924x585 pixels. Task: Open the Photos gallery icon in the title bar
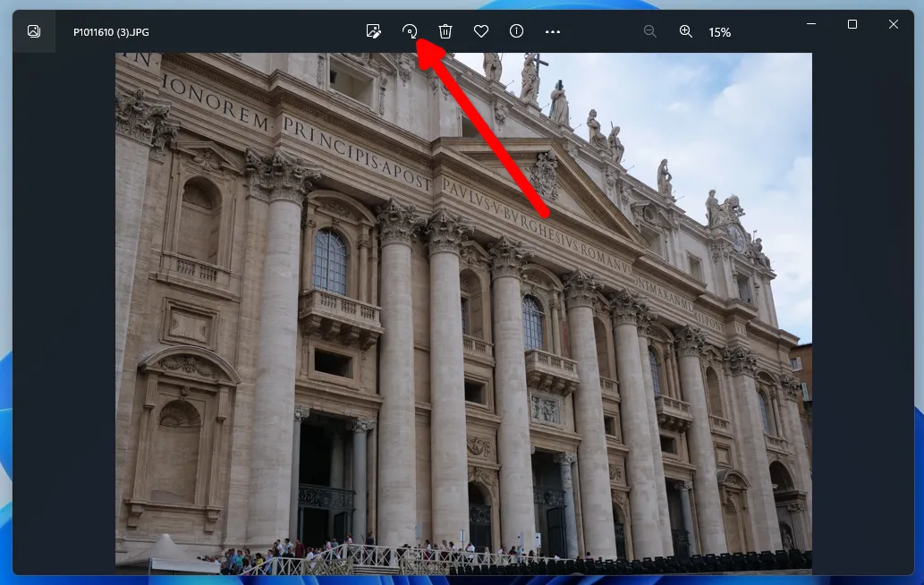coord(34,31)
